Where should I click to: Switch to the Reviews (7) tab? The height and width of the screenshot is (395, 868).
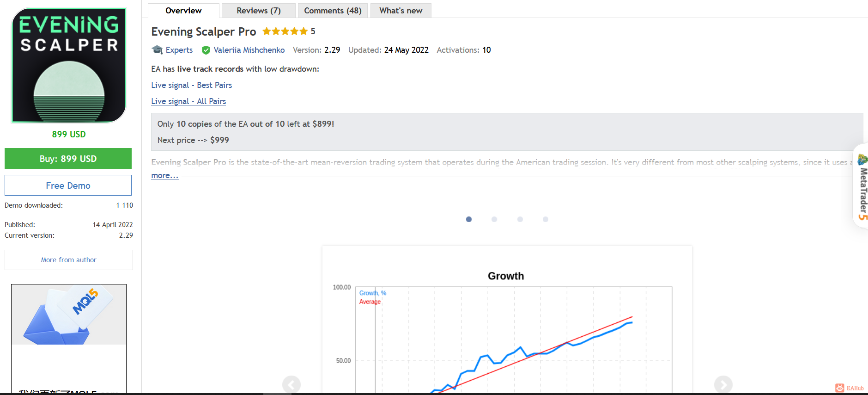pos(259,11)
